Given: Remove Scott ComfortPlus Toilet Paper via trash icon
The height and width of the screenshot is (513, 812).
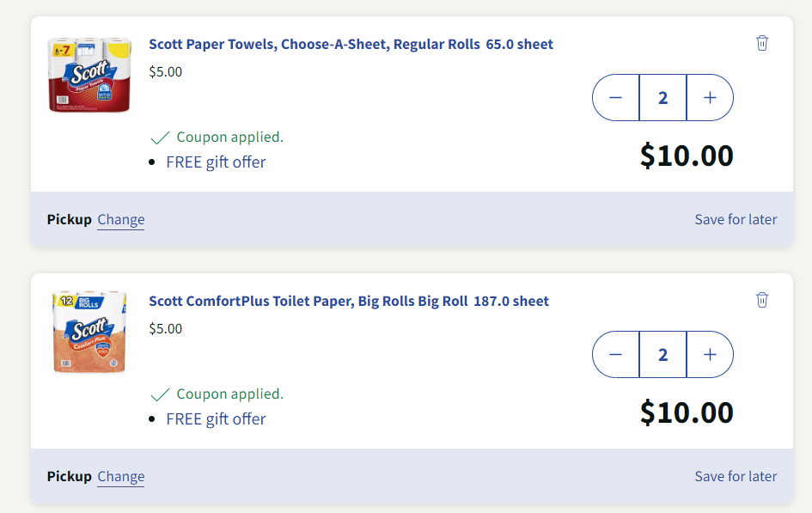Looking at the screenshot, I should [761, 300].
